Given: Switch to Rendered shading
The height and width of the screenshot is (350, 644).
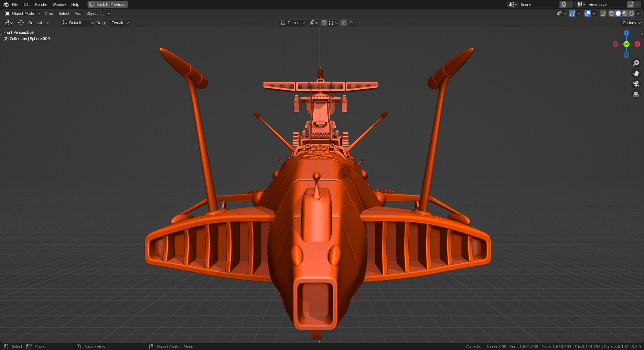Looking at the screenshot, I should (631, 13).
